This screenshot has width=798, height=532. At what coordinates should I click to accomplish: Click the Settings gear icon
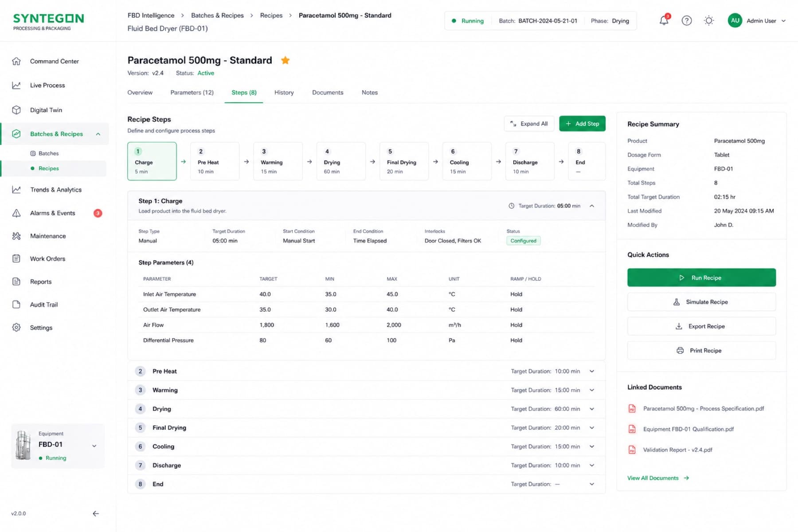(x=16, y=328)
